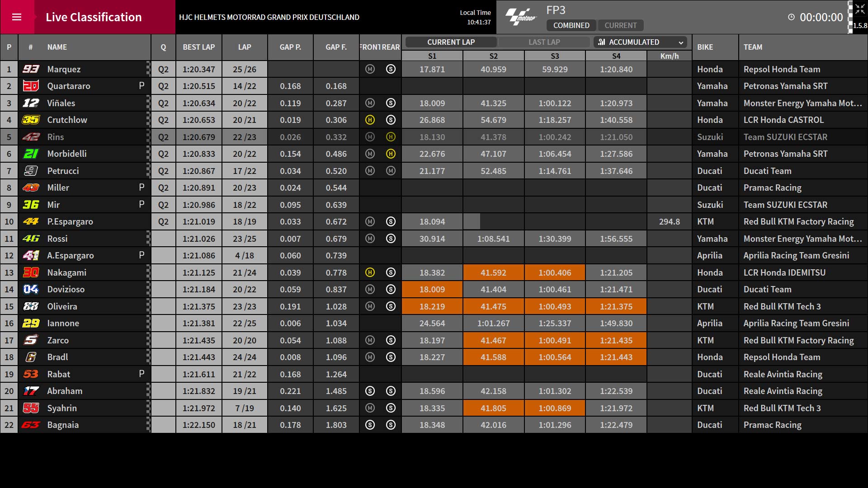Click Rossi's number 46 badge

coord(31,239)
